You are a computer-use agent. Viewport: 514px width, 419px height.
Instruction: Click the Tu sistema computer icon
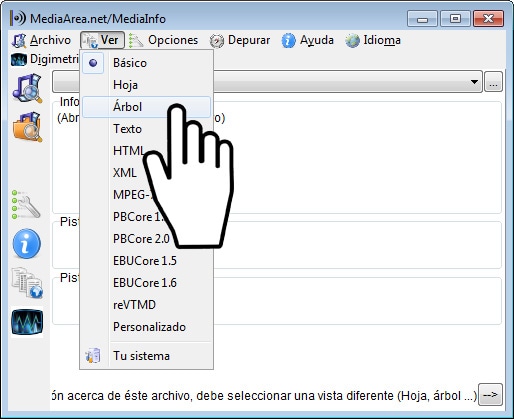(93, 356)
